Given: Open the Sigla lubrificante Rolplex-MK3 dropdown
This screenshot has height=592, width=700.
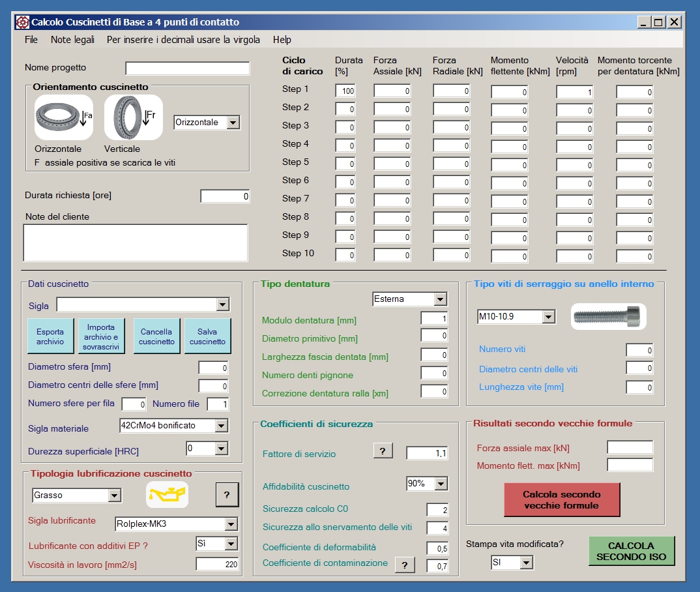Looking at the screenshot, I should pyautogui.click(x=231, y=524).
